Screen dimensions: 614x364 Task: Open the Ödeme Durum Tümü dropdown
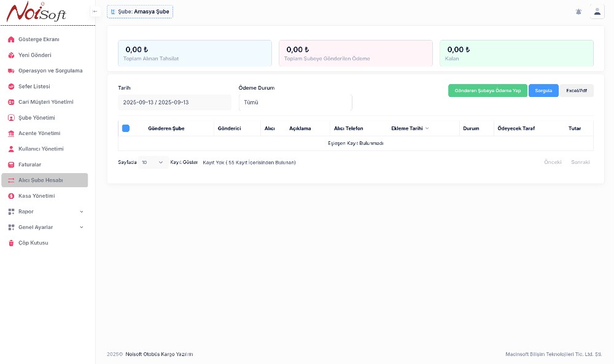295,103
